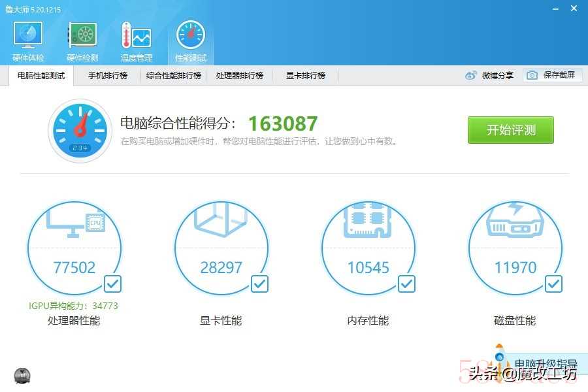Click the 处理器性能 label
588x392 pixels.
[74, 320]
